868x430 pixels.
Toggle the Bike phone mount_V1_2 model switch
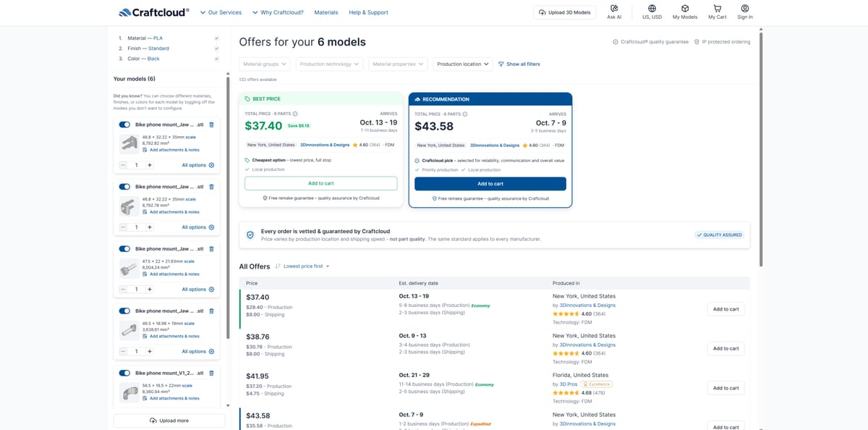124,373
